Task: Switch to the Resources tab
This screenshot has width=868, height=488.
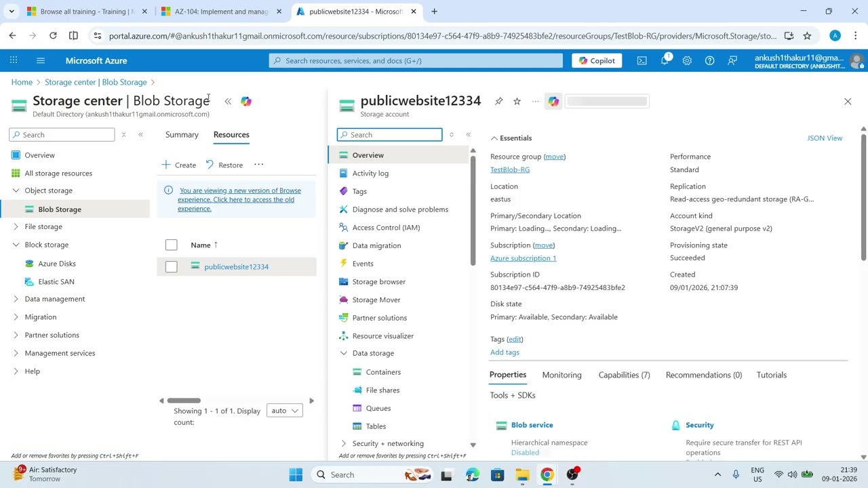Action: click(x=231, y=134)
